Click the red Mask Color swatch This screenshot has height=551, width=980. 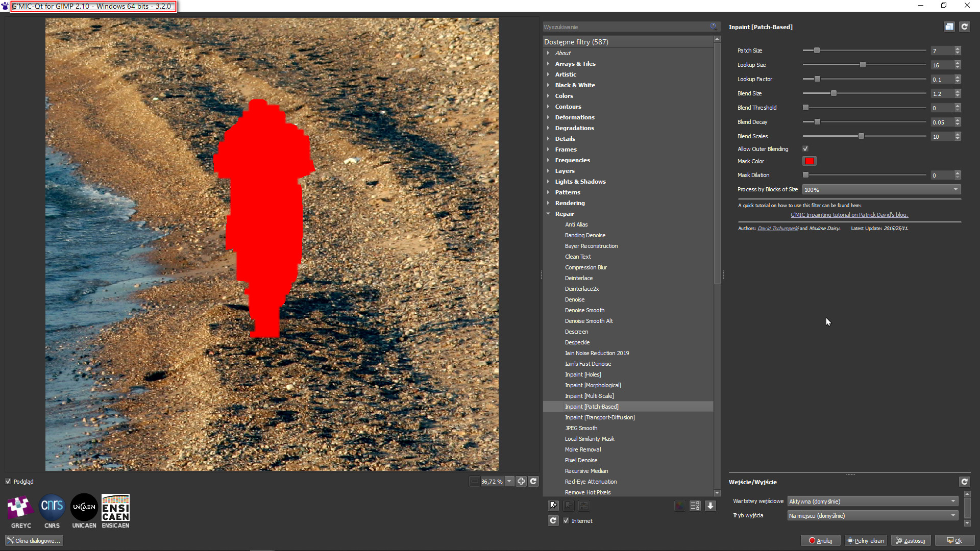click(809, 161)
